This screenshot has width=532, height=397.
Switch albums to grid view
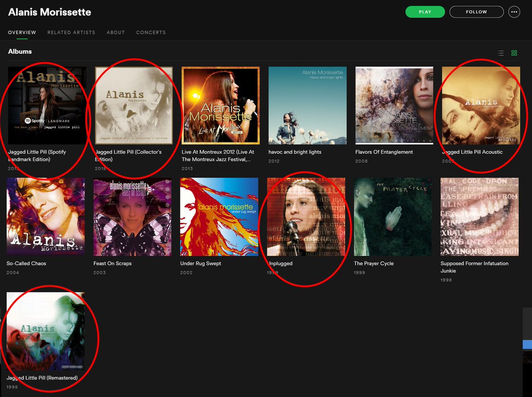click(x=514, y=53)
